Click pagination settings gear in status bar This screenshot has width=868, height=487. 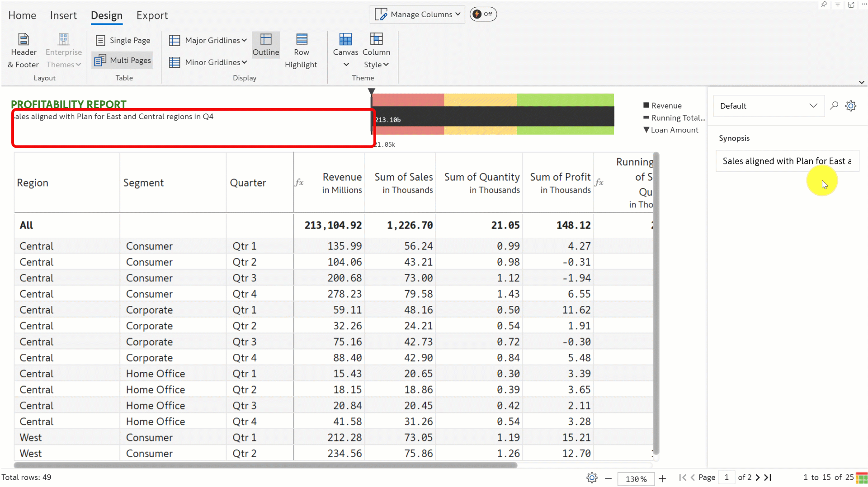pos(592,478)
